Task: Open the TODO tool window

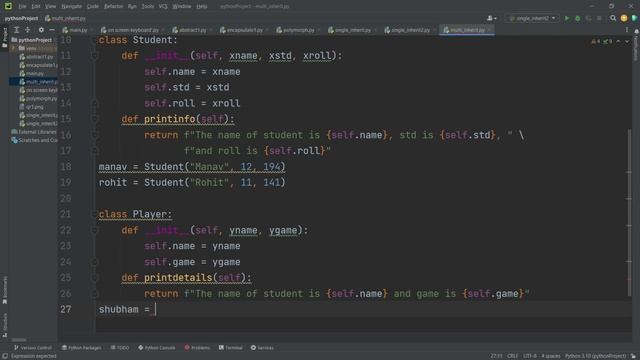Action: (120, 348)
